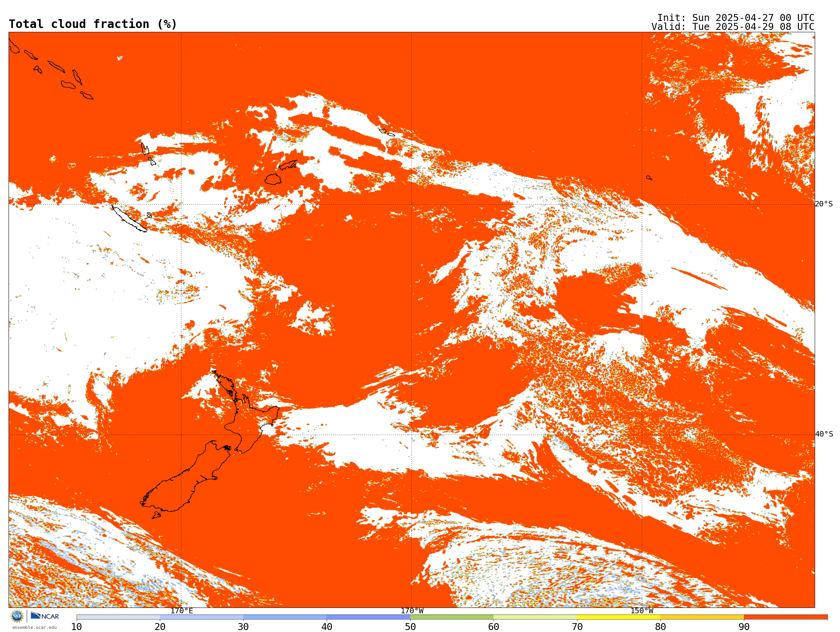Click the 10–20 gray colorbar segment
The height and width of the screenshot is (632, 840).
[118, 617]
